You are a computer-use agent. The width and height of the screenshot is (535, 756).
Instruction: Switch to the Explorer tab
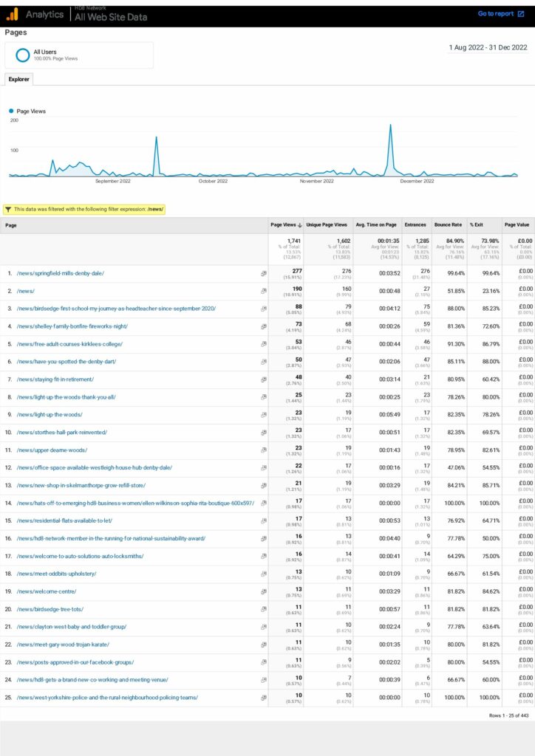(x=18, y=79)
